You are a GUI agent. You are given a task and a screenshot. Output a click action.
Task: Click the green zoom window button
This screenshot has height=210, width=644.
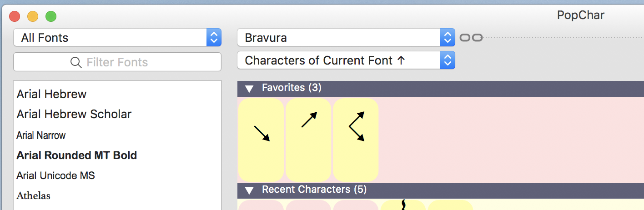[51, 17]
